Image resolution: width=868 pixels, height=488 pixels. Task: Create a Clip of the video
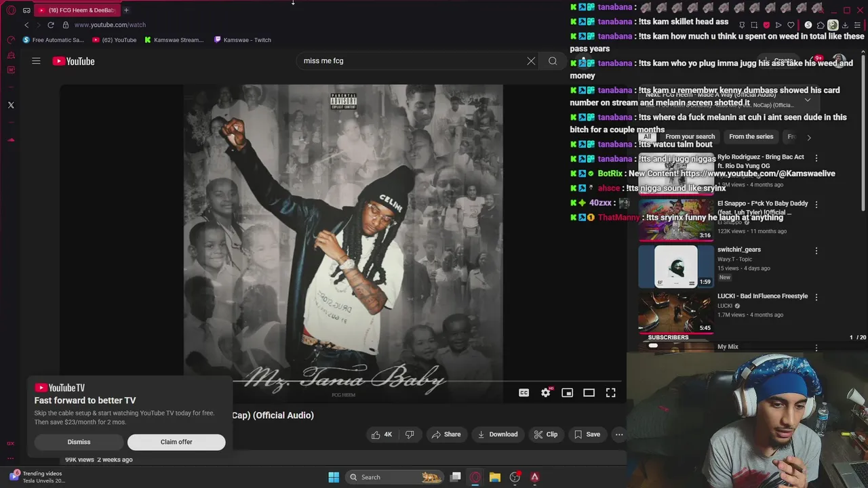click(545, 434)
